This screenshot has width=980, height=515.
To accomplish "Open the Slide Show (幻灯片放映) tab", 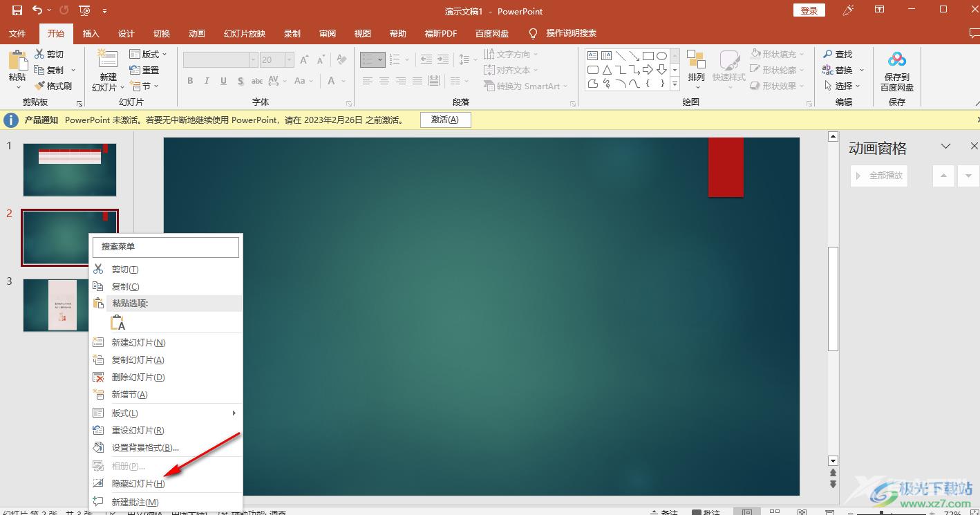I will coord(245,33).
